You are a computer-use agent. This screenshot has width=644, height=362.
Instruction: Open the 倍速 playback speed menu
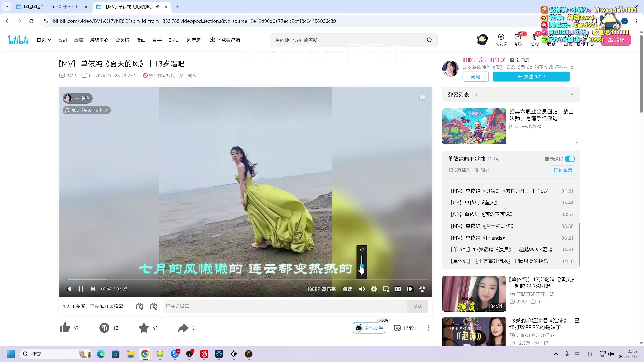point(347,289)
